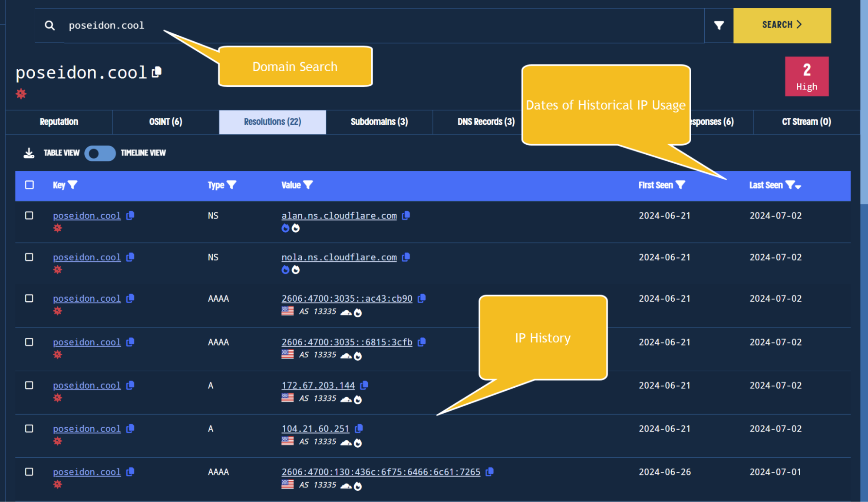This screenshot has height=502, width=868.
Task: Open alan.ns.cloudflare.com link
Action: 339,216
